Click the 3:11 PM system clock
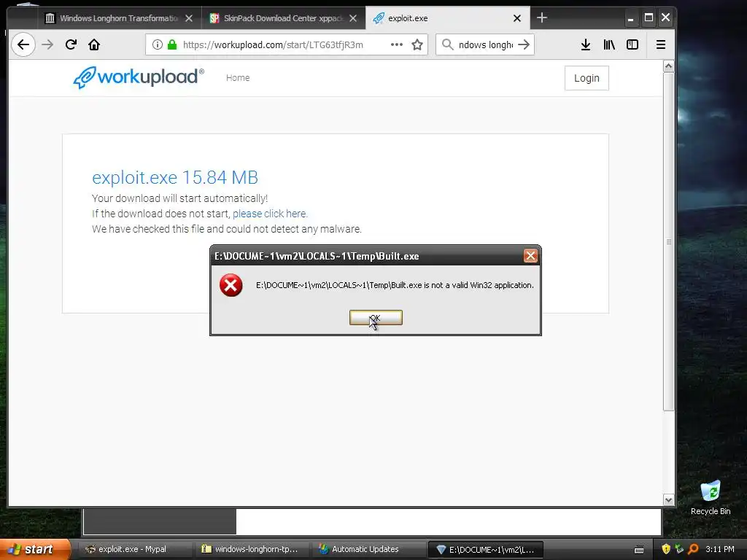Screen dimensions: 747x560 (x=720, y=549)
